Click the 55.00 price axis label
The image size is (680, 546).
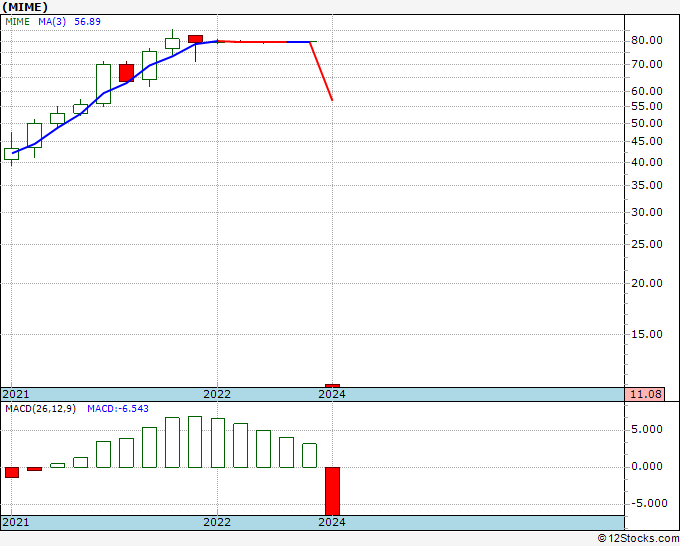pos(647,106)
